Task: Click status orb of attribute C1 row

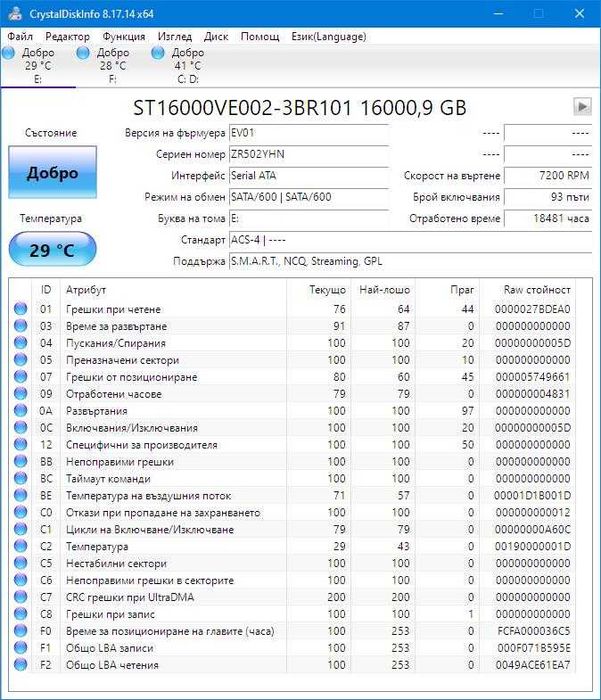Action: 21,529
